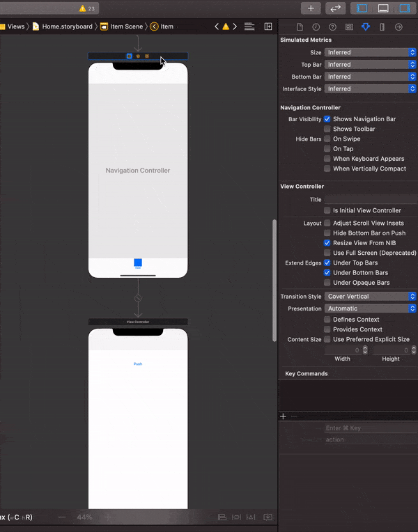
Task: Click the view controller Title field
Action: tap(371, 199)
